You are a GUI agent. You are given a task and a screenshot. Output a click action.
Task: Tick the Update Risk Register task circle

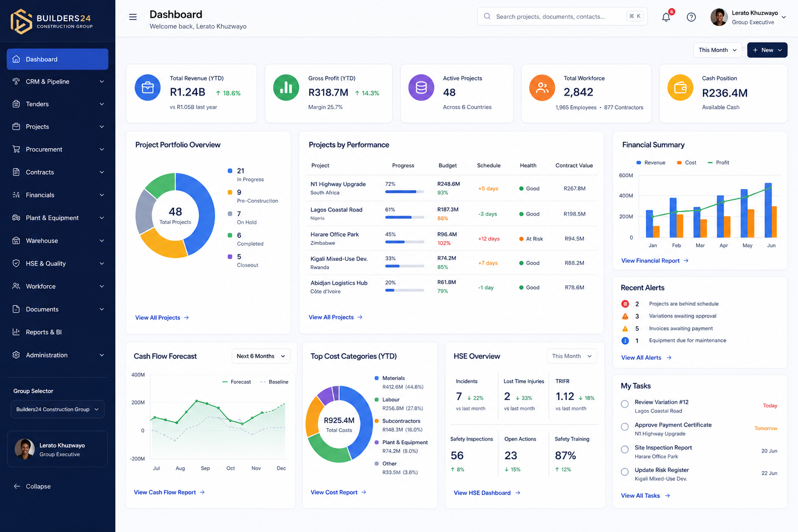coord(625,472)
